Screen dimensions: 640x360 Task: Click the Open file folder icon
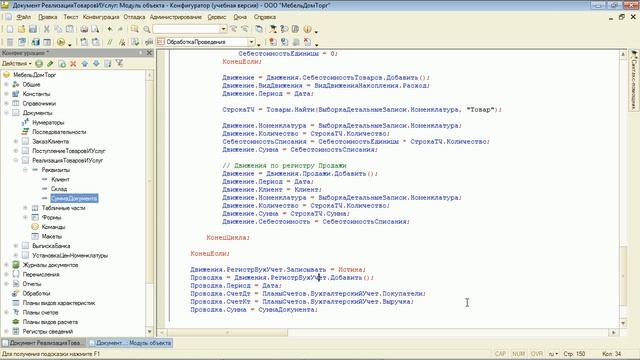(21, 29)
